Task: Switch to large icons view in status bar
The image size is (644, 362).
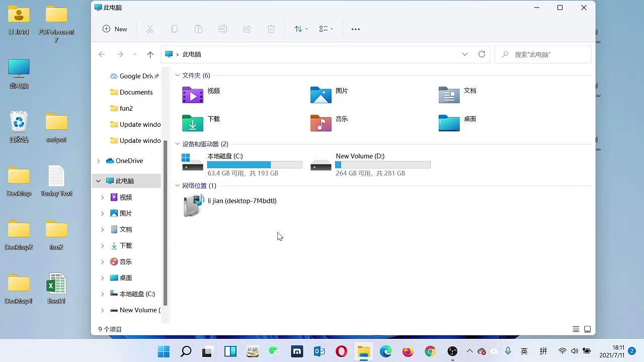Action: (x=587, y=329)
